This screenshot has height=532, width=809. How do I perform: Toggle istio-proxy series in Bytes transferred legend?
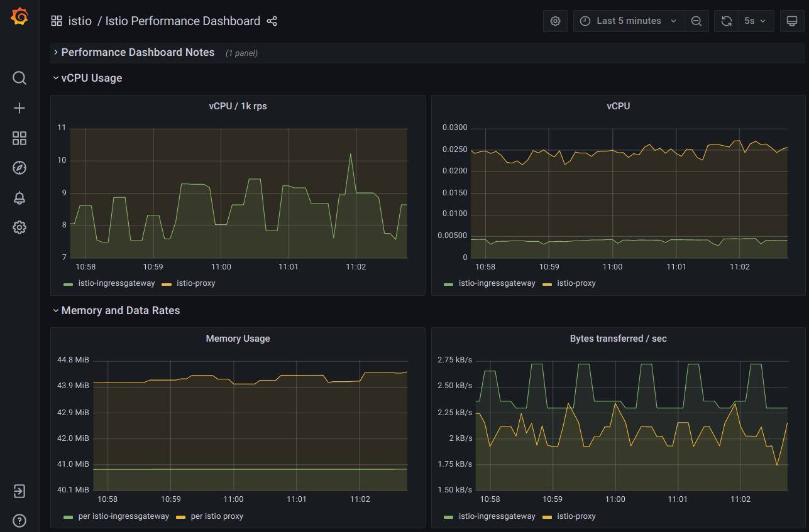point(576,516)
